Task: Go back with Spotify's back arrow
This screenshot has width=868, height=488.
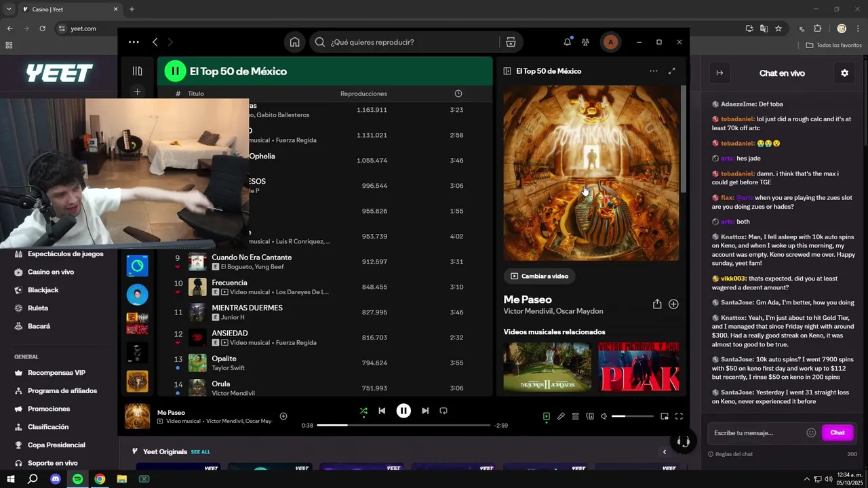Action: pyautogui.click(x=155, y=42)
